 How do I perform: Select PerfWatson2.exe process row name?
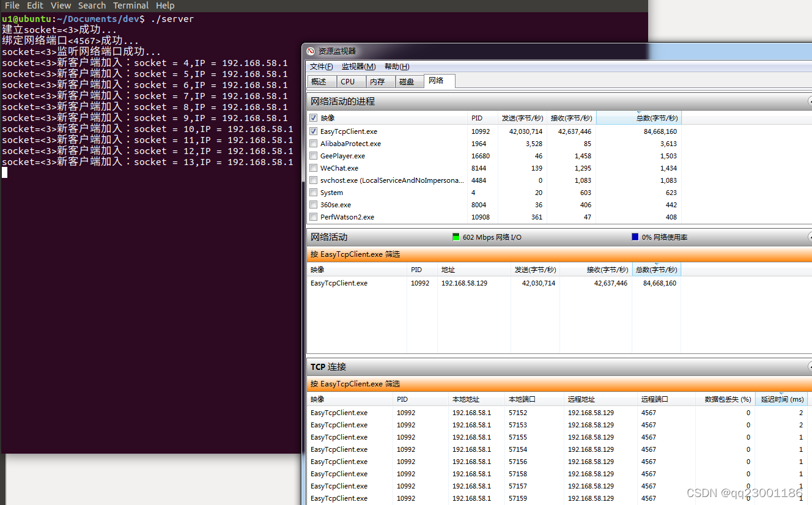(x=347, y=217)
